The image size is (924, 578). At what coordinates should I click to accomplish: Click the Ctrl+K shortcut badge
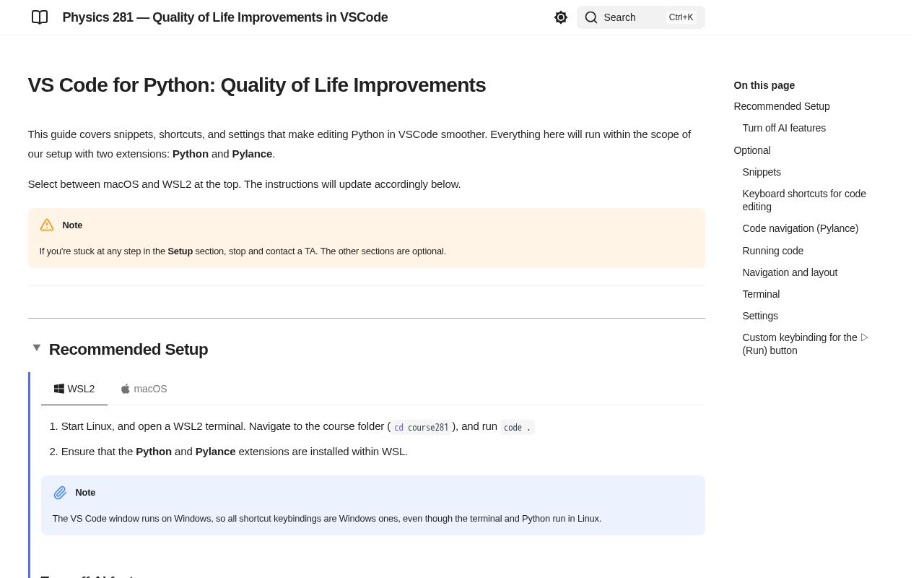[x=681, y=17]
